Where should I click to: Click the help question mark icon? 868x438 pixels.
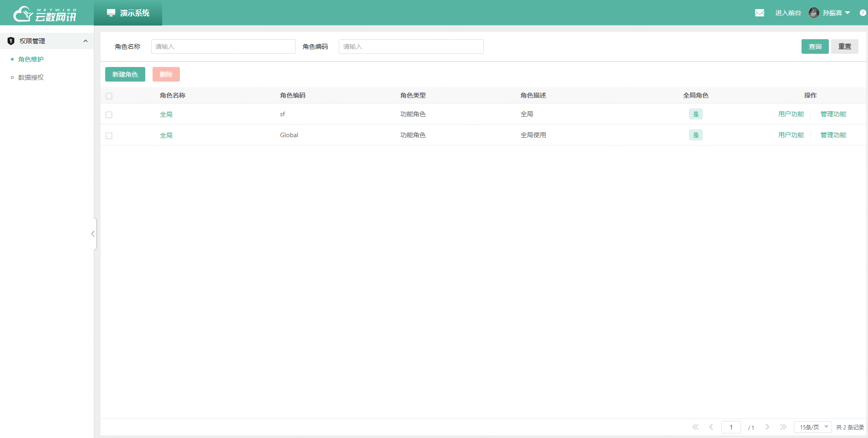(863, 13)
